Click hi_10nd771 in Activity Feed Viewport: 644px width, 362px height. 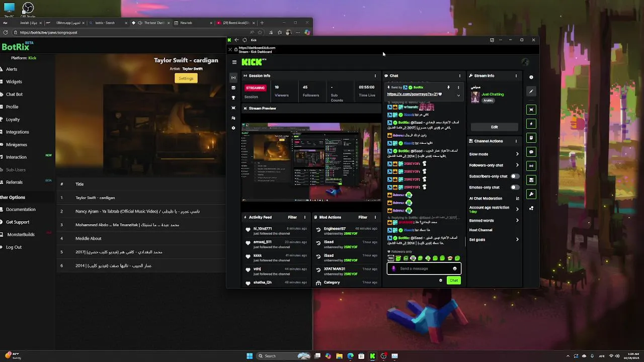(x=263, y=229)
